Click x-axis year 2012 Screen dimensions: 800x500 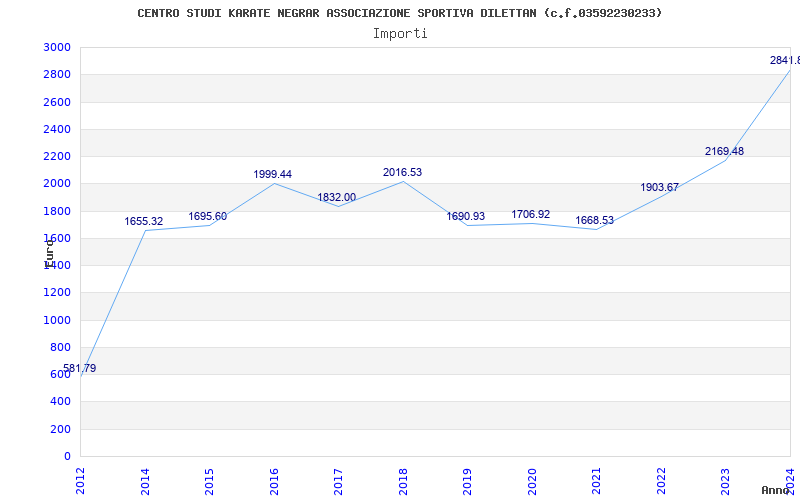(x=81, y=481)
